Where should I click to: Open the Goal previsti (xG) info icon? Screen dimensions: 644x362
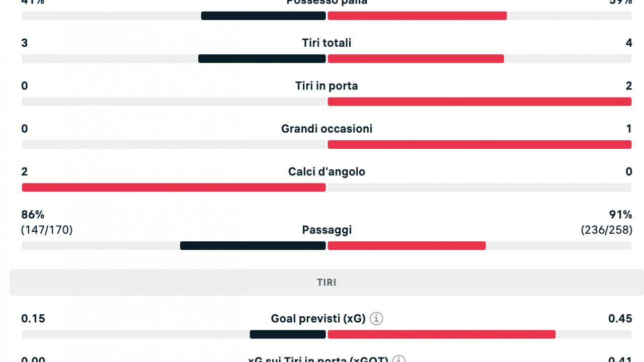[376, 319]
